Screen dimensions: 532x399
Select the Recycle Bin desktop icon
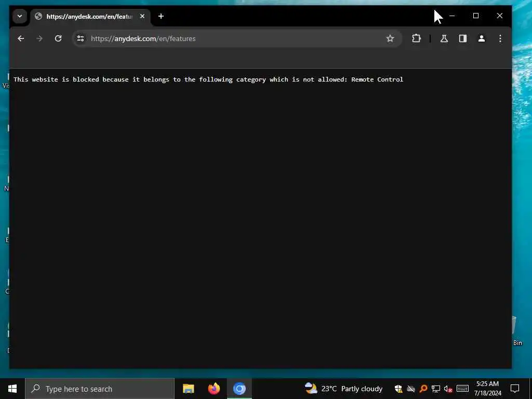click(516, 331)
